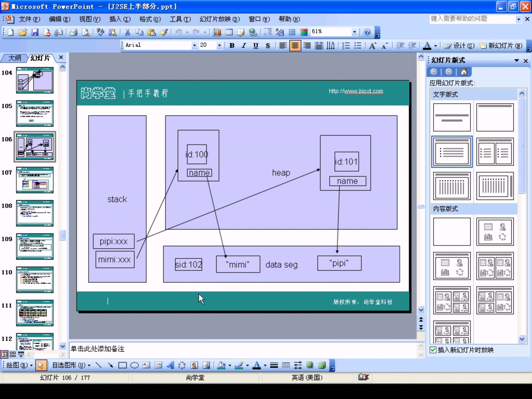Open the 幻灯片放映 menu
The width and height of the screenshot is (532, 399).
coord(220,19)
